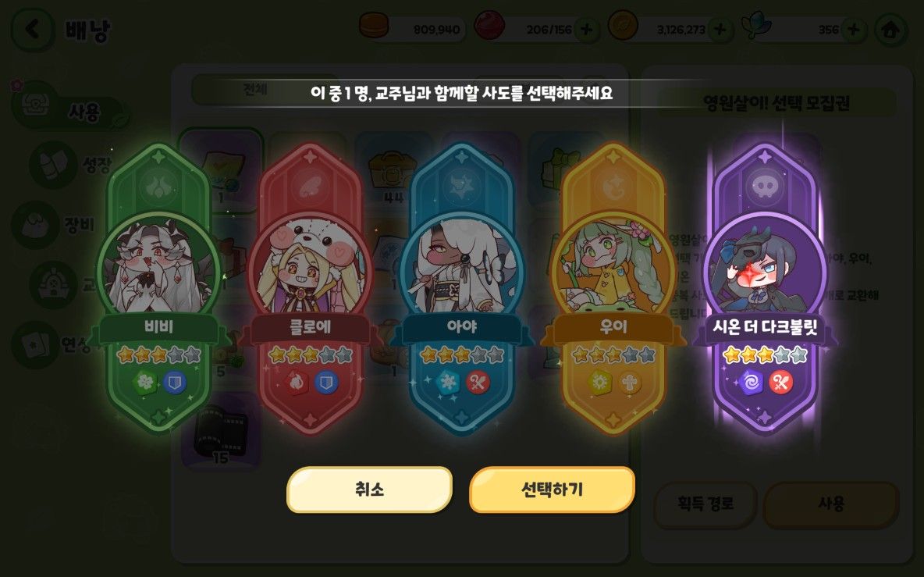
Task: Tap plus icon next to red gem counter
Action: click(586, 30)
